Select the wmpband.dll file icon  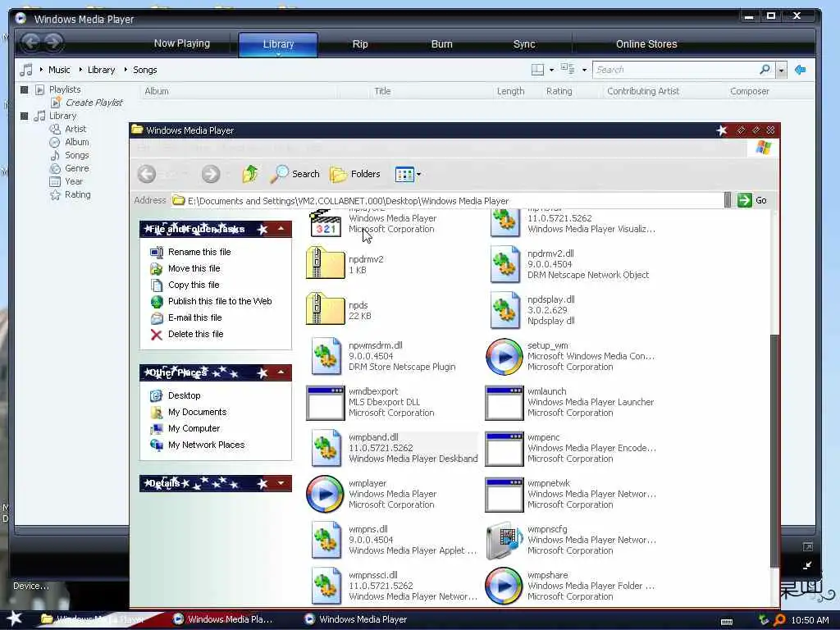click(325, 449)
